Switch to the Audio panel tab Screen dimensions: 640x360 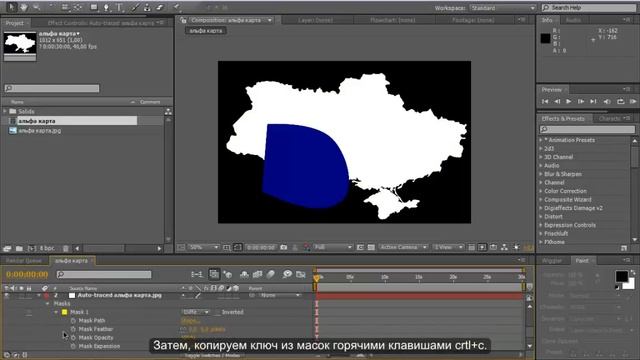[573, 20]
